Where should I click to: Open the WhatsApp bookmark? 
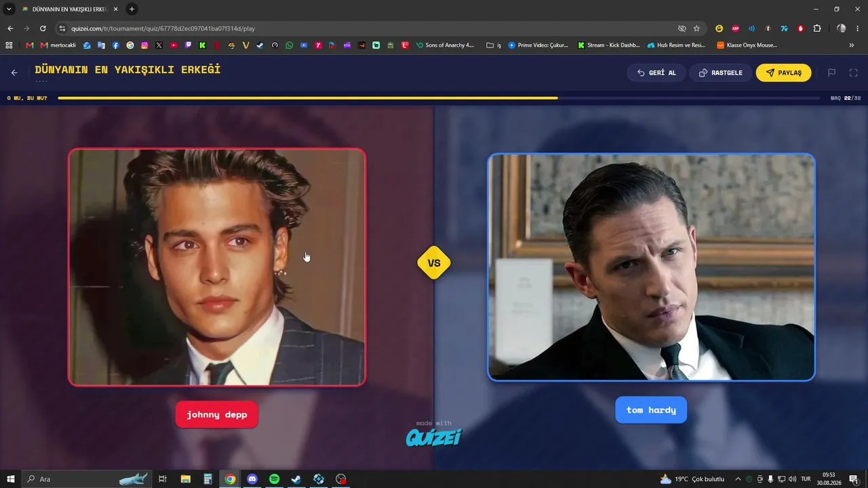point(290,45)
